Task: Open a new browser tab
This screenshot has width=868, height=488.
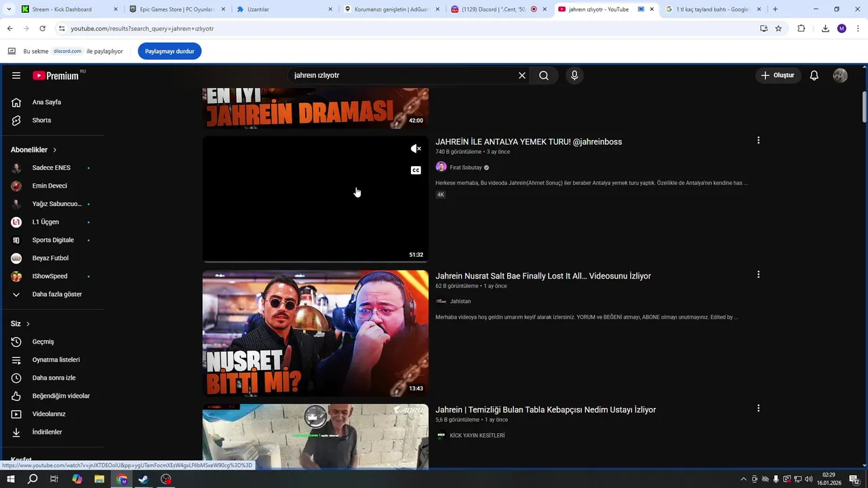Action: click(775, 9)
